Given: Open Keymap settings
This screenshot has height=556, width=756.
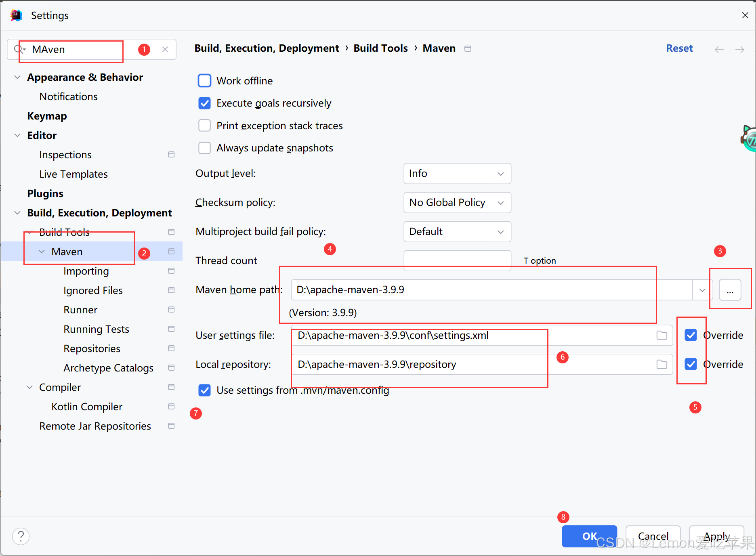Looking at the screenshot, I should (x=47, y=116).
